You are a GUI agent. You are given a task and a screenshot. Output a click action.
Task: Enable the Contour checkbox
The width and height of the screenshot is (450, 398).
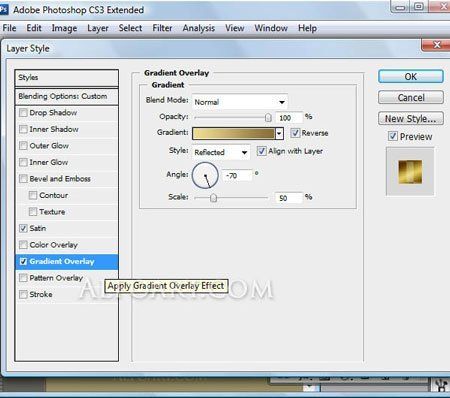tap(33, 195)
